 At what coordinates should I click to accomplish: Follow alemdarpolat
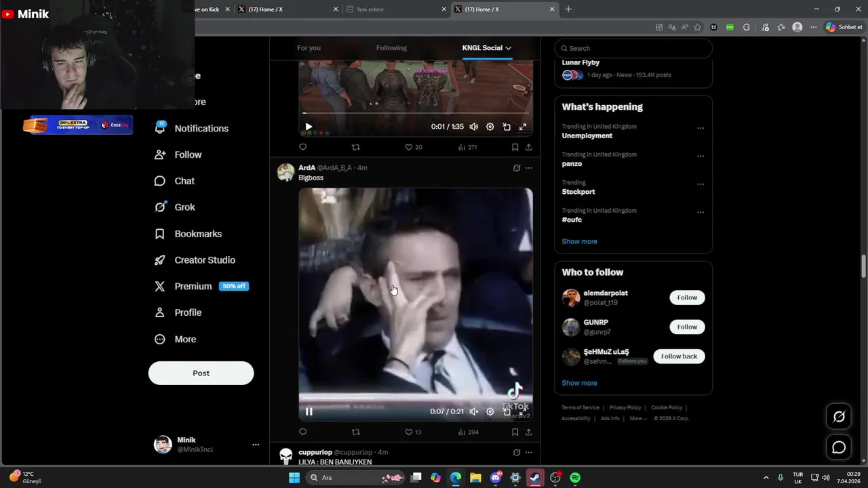tap(687, 298)
